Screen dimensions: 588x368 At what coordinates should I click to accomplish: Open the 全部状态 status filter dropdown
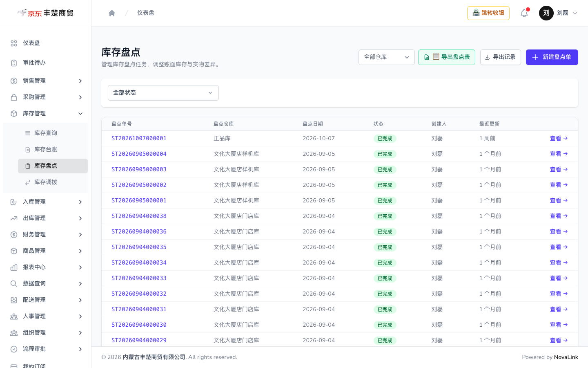point(163,93)
